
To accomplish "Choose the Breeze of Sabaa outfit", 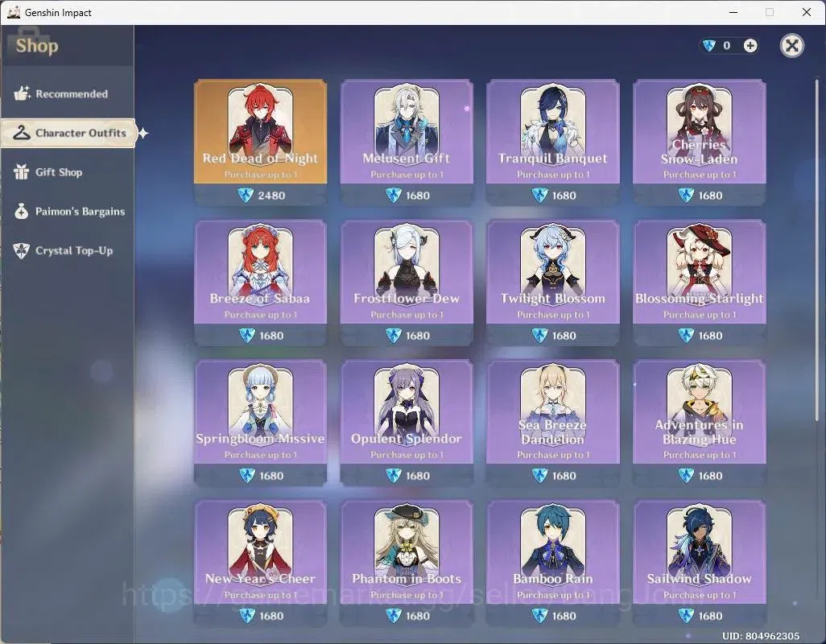I will (x=260, y=283).
